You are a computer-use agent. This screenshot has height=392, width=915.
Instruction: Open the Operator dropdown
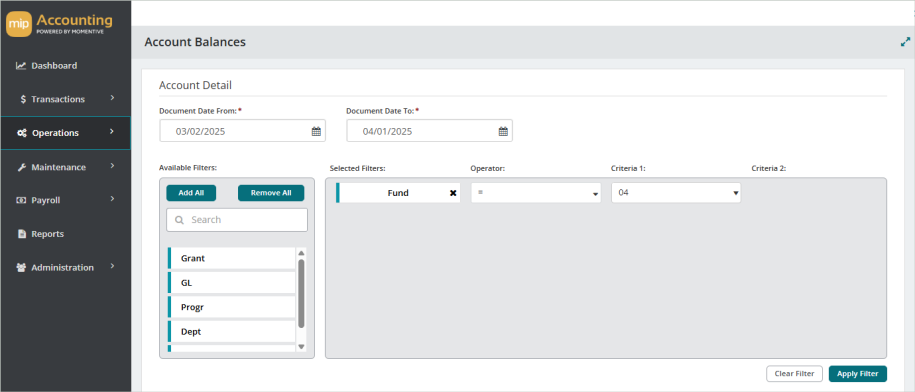(x=536, y=193)
